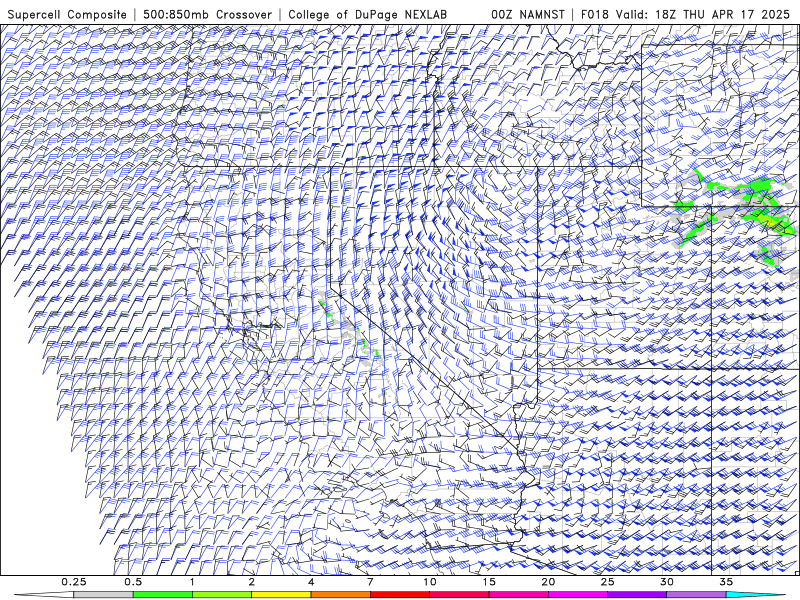Click the '35' colorbar scale label
This screenshot has height=600, width=800.
pyautogui.click(x=726, y=582)
